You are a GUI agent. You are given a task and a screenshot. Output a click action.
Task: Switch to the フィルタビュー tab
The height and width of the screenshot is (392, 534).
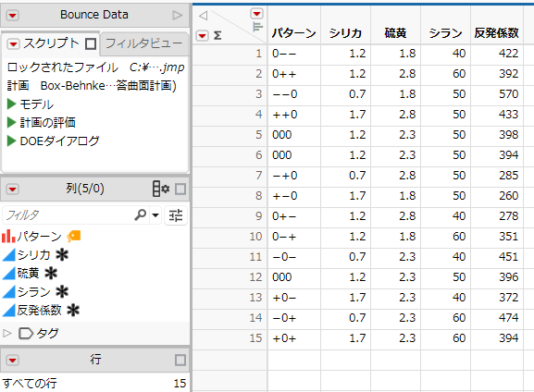[x=143, y=43]
